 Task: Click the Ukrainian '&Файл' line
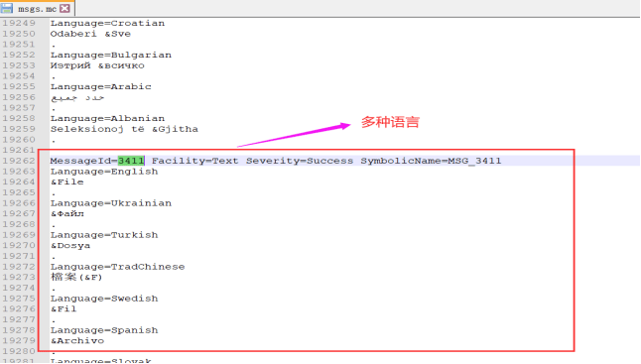[x=67, y=213]
